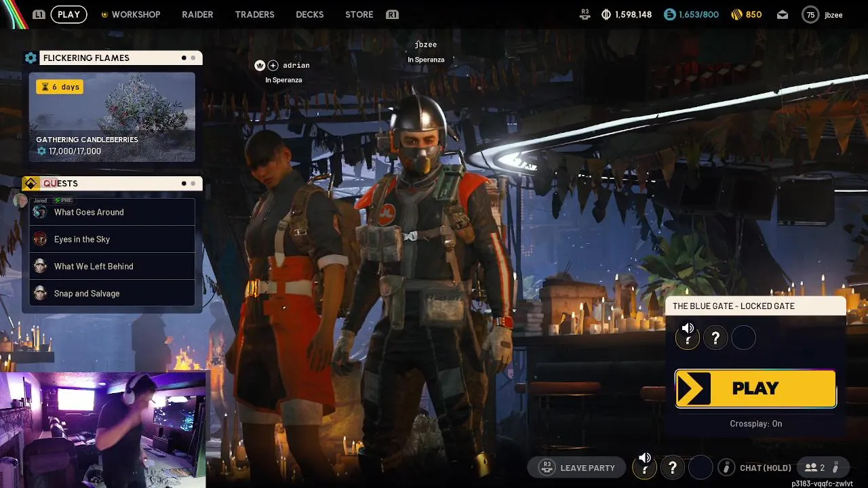Click the streamer webcam overlay
868x488 pixels.
click(103, 430)
